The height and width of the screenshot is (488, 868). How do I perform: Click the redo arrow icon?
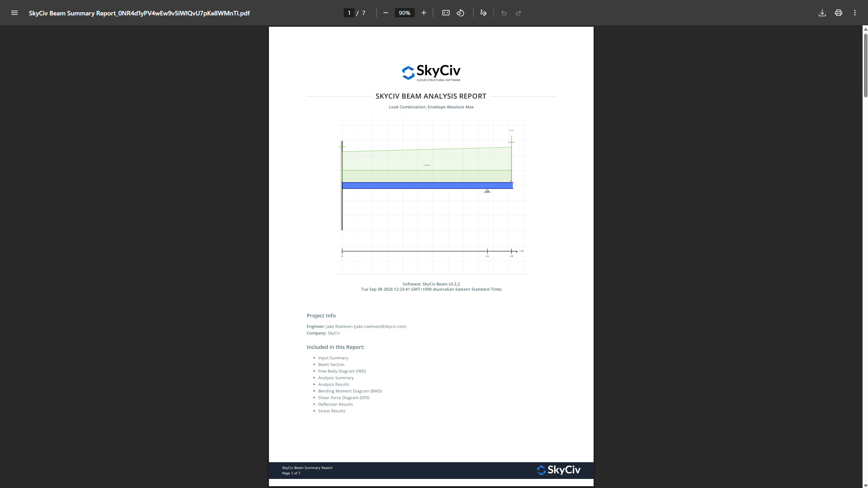pos(518,13)
